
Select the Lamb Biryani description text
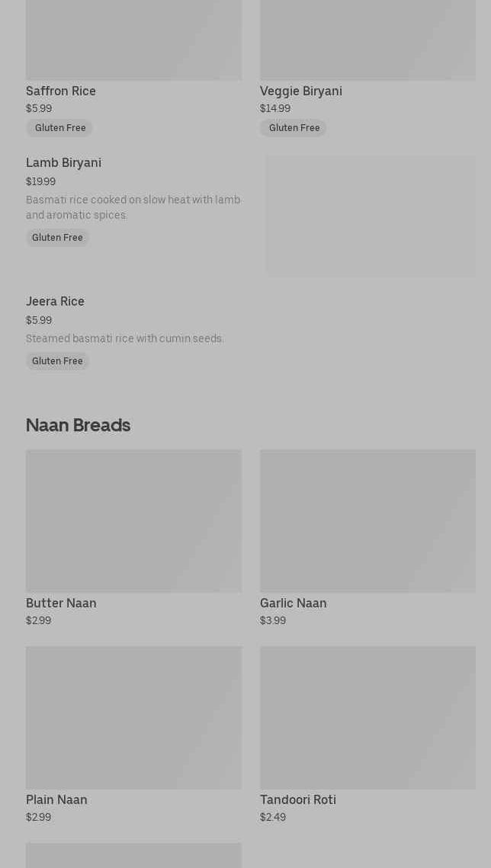coord(133,207)
